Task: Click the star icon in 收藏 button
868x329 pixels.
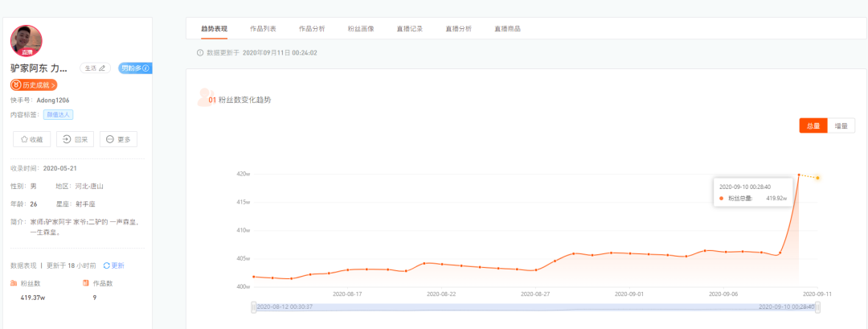Action: click(x=24, y=140)
